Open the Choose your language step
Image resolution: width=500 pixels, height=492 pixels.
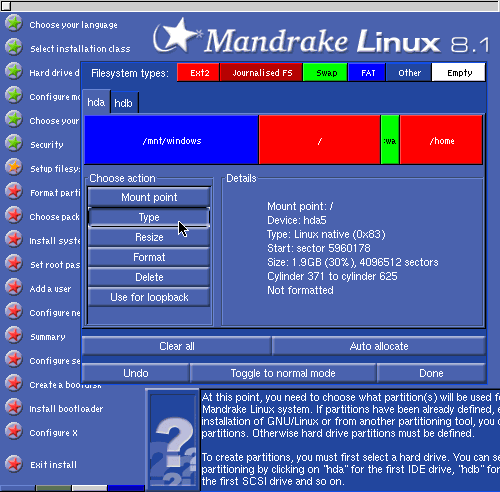pos(73,25)
